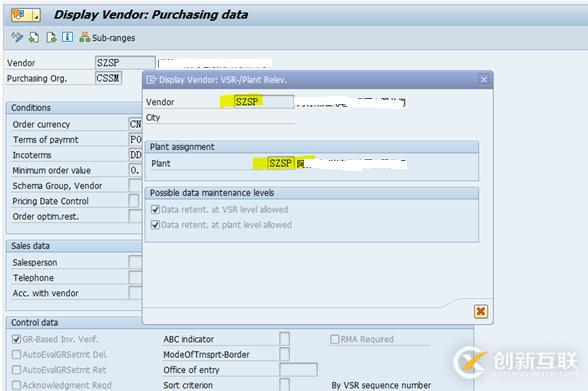The image size is (588, 391).
Task: Close the VSR-/Plant Relev. dialog
Action: click(x=484, y=79)
